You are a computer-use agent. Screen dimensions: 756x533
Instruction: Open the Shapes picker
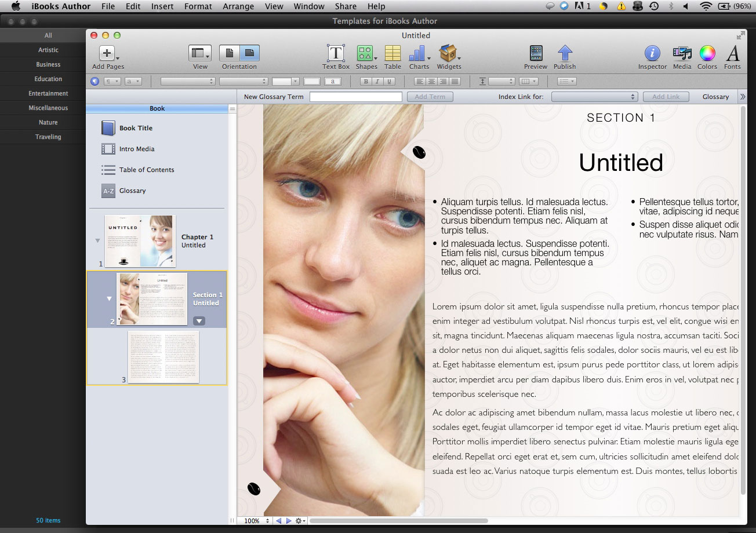(x=366, y=57)
